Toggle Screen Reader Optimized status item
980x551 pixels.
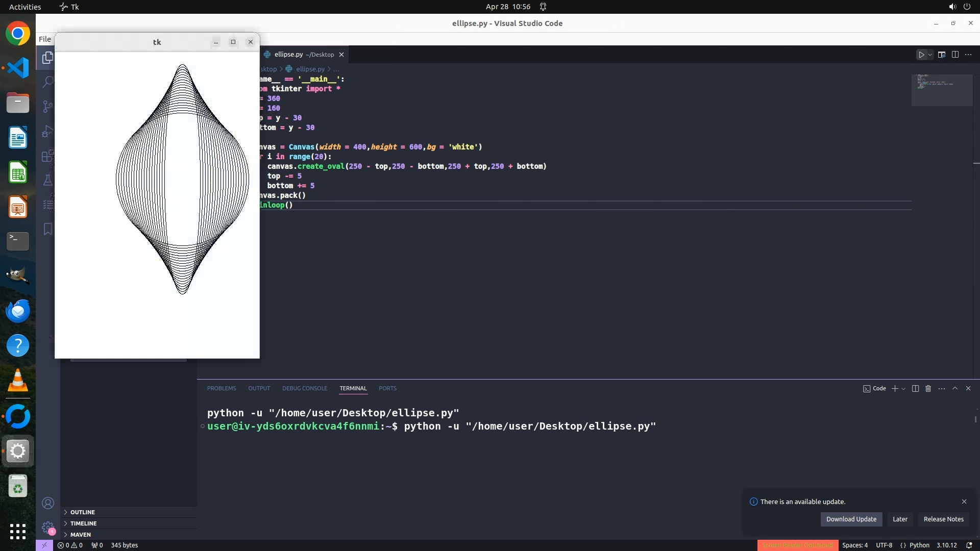pyautogui.click(x=797, y=545)
